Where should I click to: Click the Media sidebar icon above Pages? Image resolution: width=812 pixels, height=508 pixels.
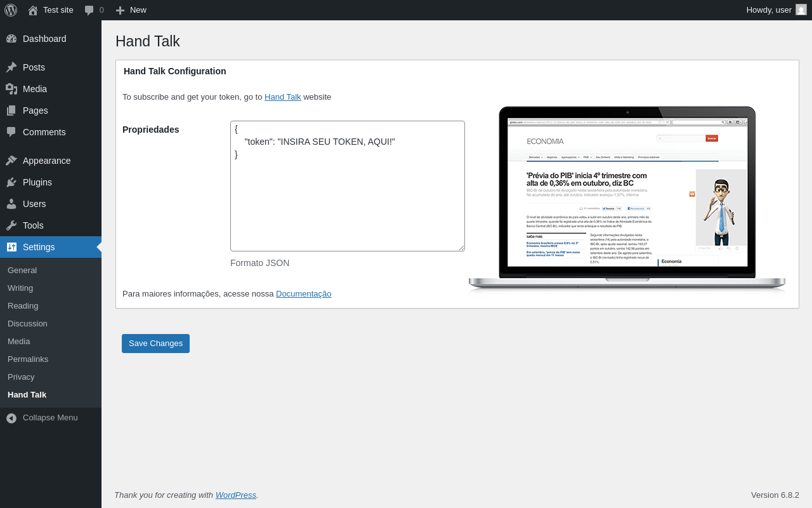(11, 89)
